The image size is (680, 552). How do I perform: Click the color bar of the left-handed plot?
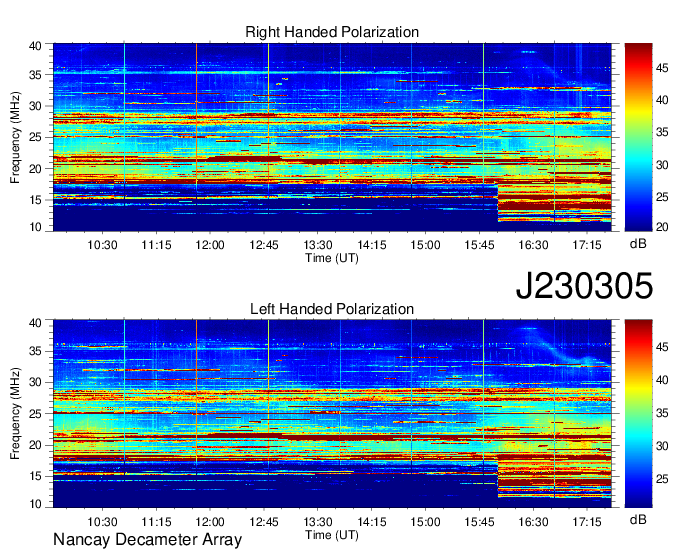[x=638, y=414]
